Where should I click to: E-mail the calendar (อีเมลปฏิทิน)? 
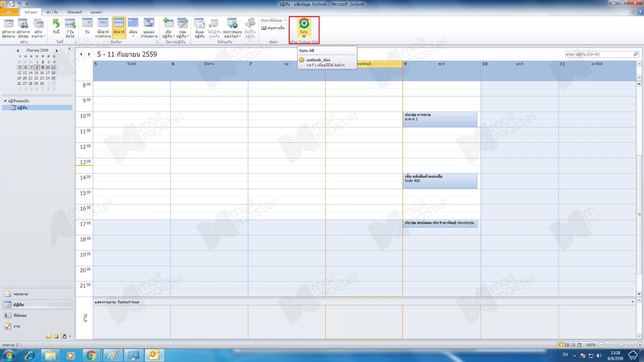[200, 28]
